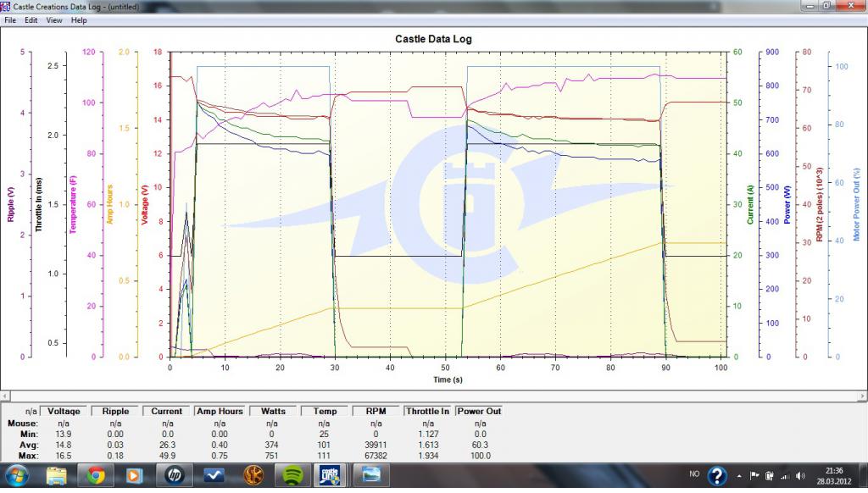This screenshot has width=868, height=493.
Task: Toggle the Current data series button
Action: point(167,411)
